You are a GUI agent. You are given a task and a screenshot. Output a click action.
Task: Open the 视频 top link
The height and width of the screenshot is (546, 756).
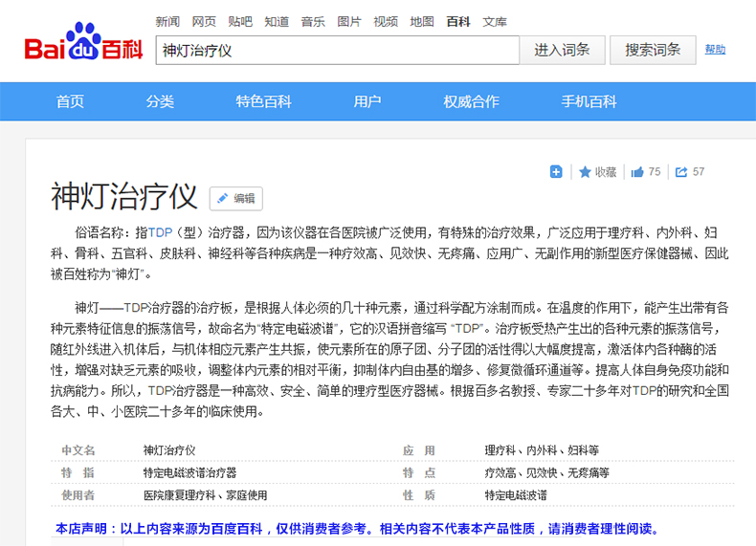pyautogui.click(x=386, y=22)
